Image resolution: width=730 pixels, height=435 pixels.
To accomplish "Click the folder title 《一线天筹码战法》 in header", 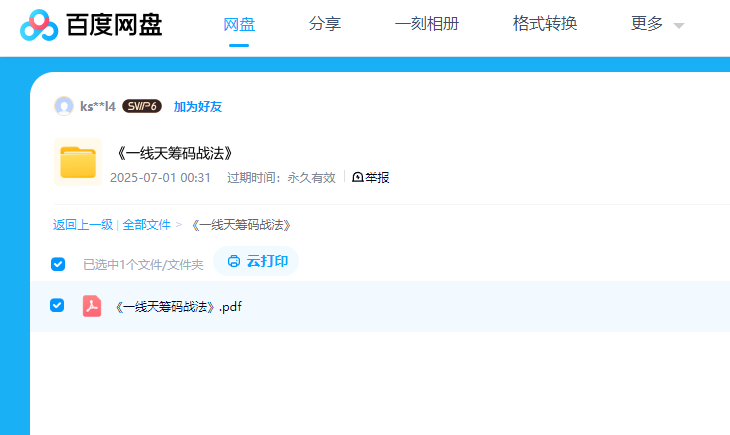I will point(175,154).
